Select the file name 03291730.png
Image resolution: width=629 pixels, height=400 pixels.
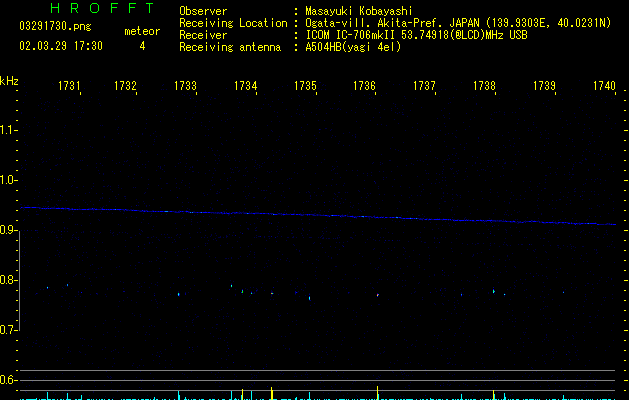(x=55, y=26)
